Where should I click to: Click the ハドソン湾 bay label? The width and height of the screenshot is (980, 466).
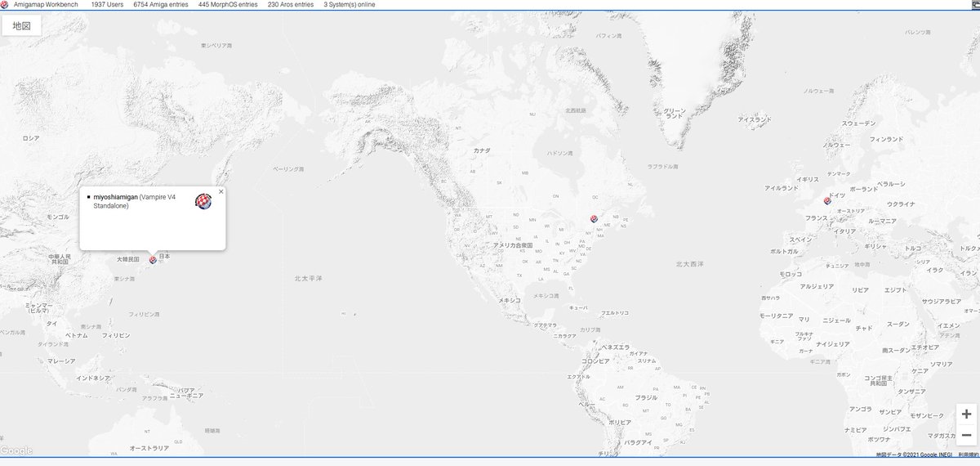(x=559, y=153)
